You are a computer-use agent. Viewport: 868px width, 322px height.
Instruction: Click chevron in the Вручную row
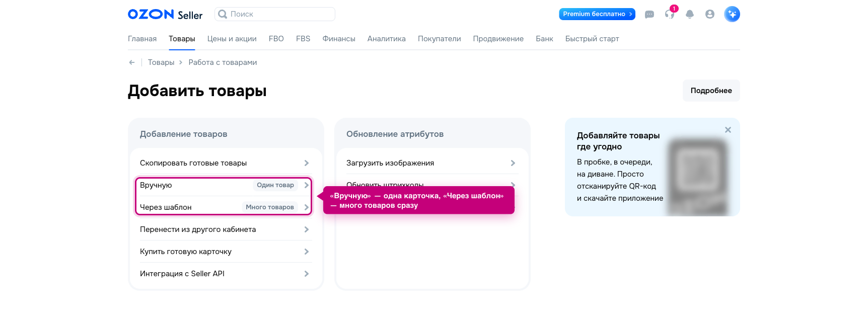pos(307,185)
